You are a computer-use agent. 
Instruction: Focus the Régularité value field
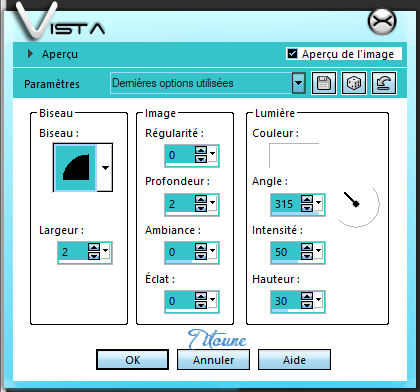pos(180,155)
